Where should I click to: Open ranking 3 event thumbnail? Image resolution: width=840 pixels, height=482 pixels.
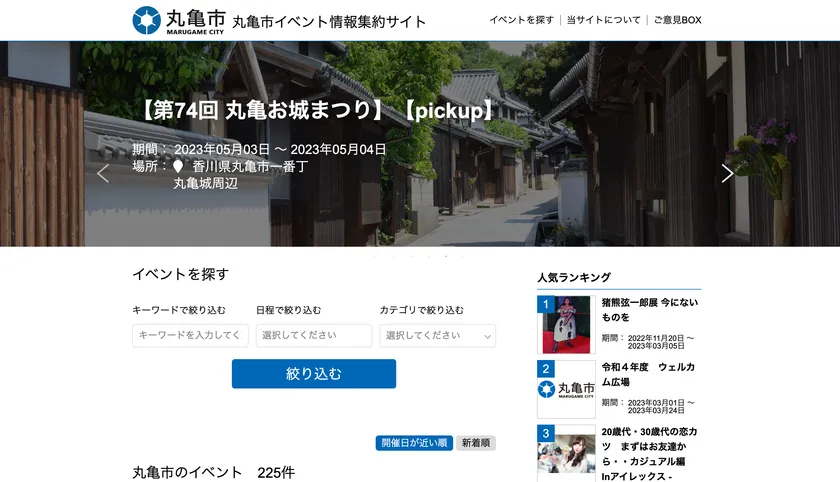[566, 453]
